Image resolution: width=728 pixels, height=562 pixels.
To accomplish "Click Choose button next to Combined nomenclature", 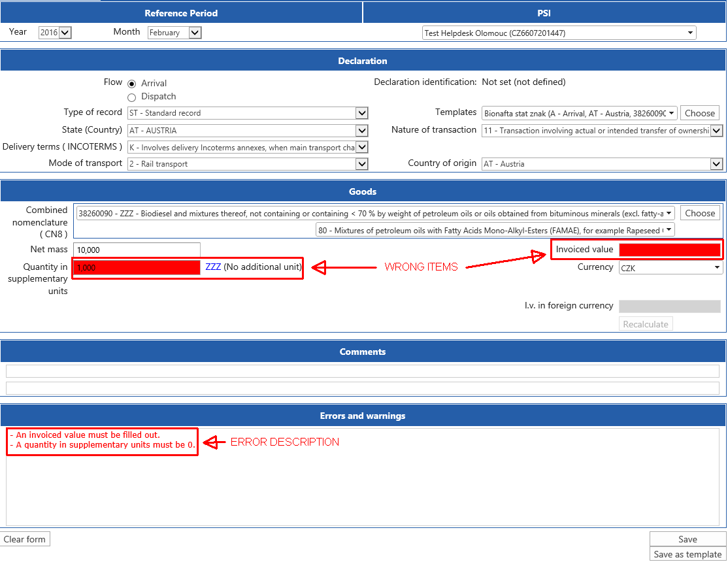I will pos(700,213).
